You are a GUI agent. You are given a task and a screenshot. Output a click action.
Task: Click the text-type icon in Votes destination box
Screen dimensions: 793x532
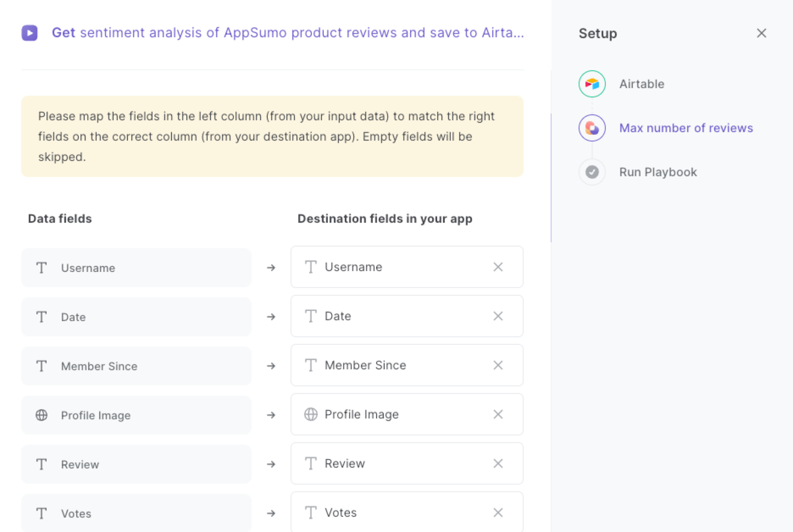(x=311, y=512)
